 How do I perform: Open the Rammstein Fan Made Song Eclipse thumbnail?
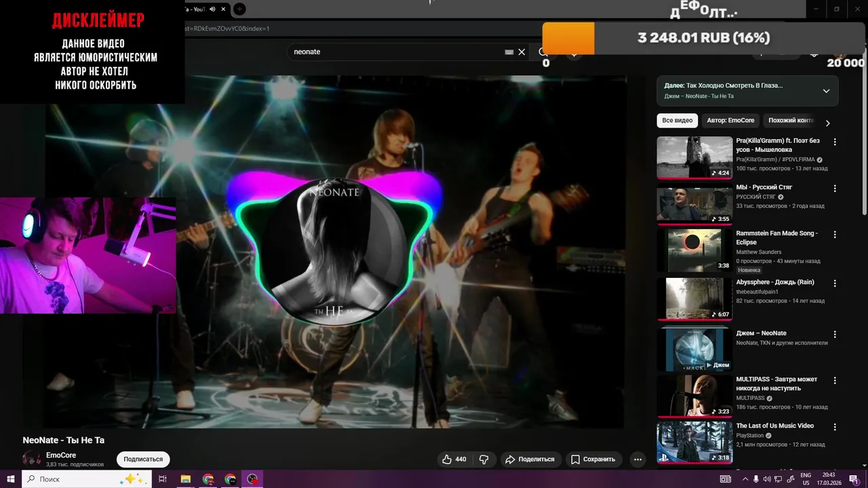coord(694,250)
